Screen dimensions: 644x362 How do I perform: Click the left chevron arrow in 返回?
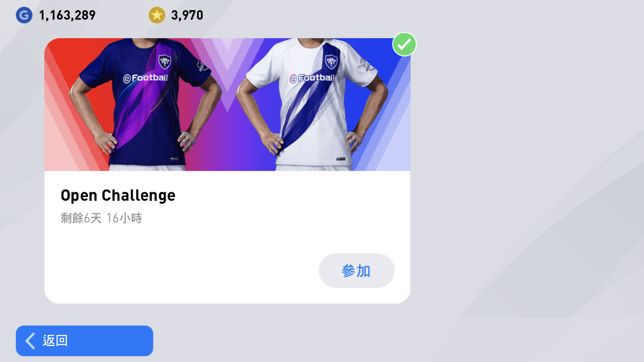click(30, 341)
